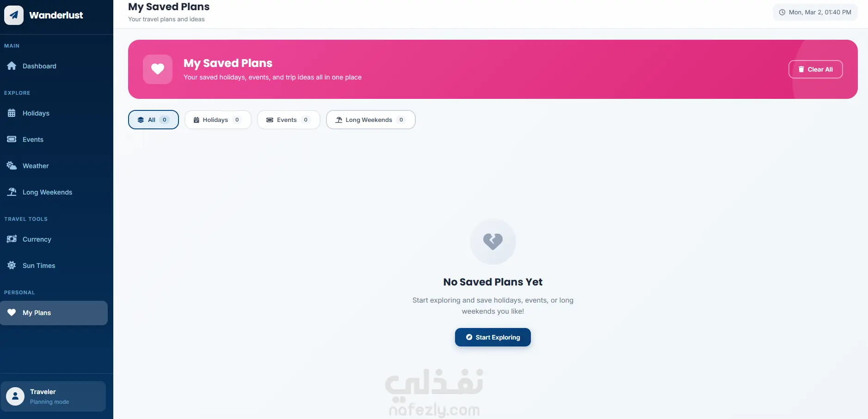Click the Sun Times sun icon
The height and width of the screenshot is (419, 868).
tap(12, 266)
